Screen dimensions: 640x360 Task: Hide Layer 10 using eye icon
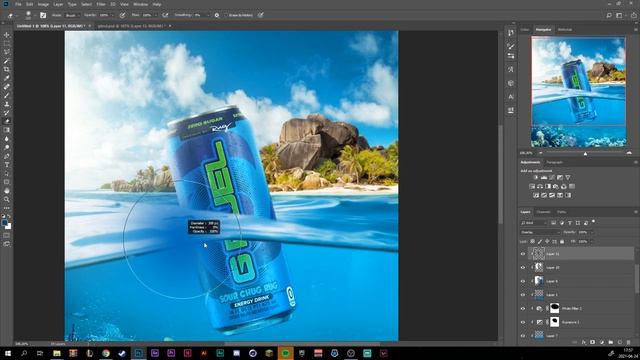coord(523,267)
